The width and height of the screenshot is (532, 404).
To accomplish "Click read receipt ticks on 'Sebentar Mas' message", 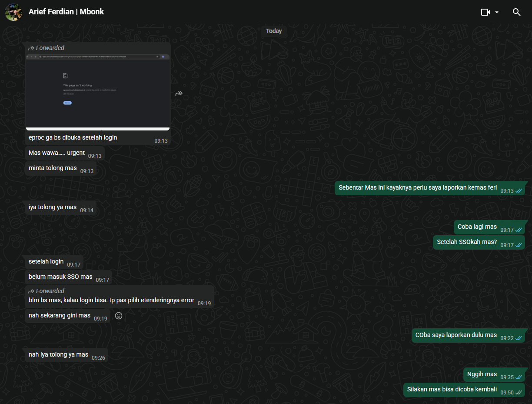I will [519, 191].
